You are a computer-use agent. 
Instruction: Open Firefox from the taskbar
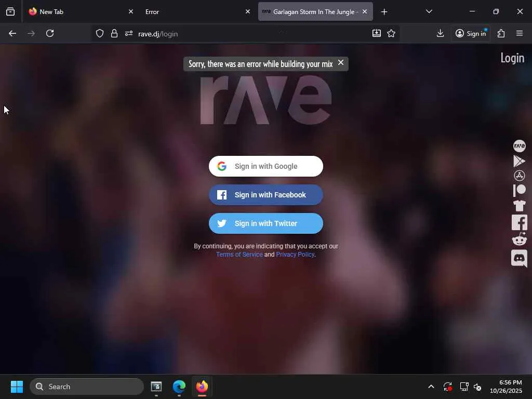pos(202,387)
